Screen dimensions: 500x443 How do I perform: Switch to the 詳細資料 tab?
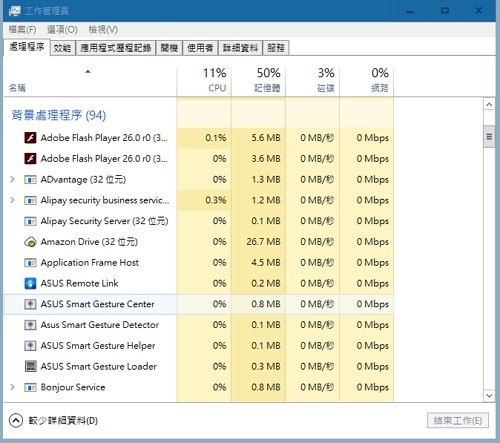pyautogui.click(x=240, y=48)
